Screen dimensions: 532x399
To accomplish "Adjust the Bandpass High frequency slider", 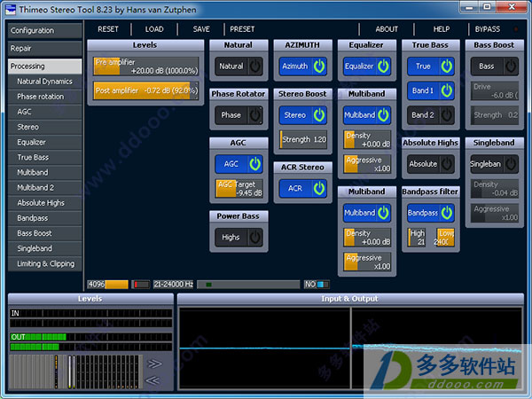I will (417, 237).
